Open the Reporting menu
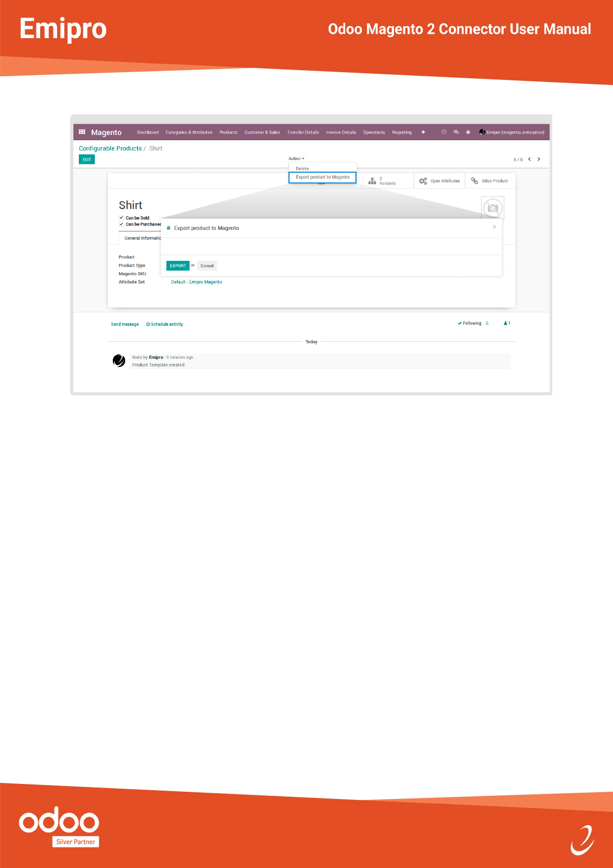613x868 pixels. (x=402, y=132)
